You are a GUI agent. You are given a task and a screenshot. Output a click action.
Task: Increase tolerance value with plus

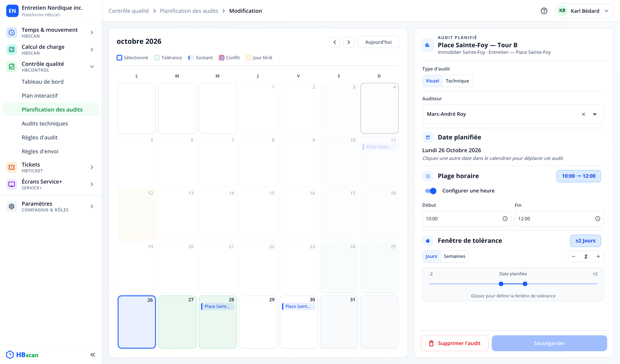point(598,256)
